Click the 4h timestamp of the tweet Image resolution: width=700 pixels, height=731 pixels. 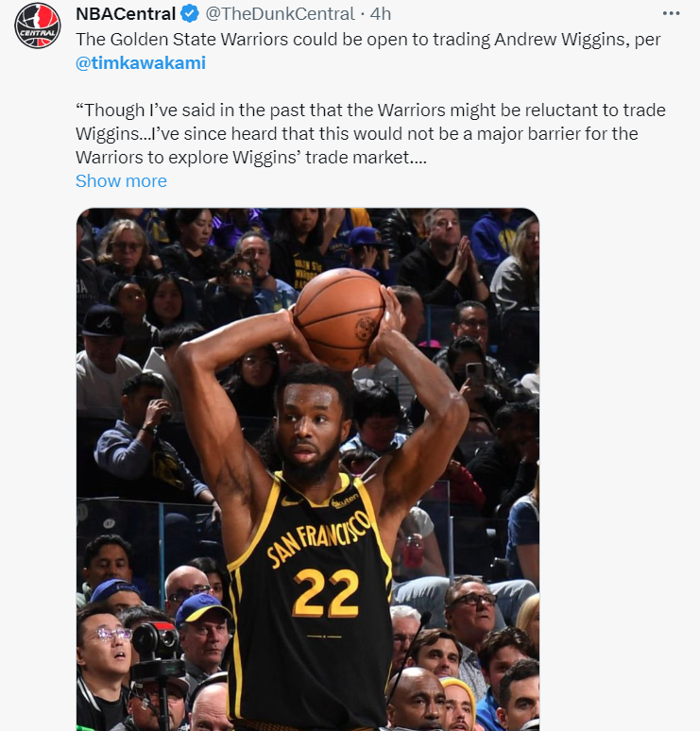tap(381, 14)
